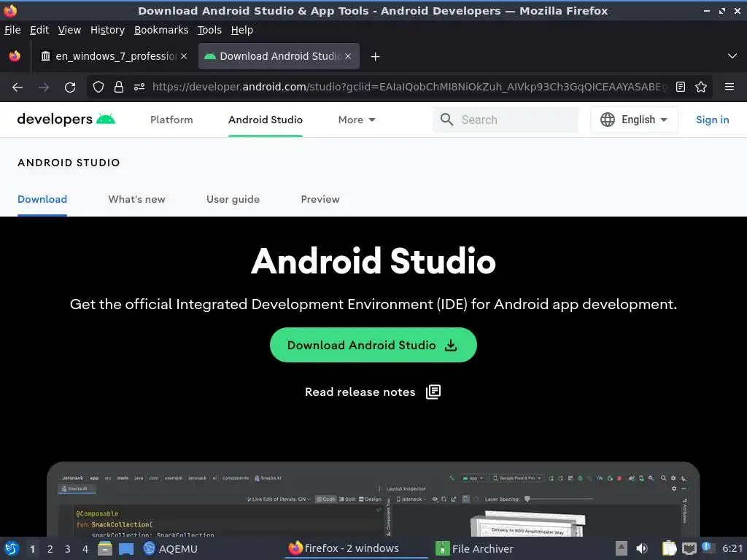
Task: Click the Download Android Studio button
Action: [373, 345]
